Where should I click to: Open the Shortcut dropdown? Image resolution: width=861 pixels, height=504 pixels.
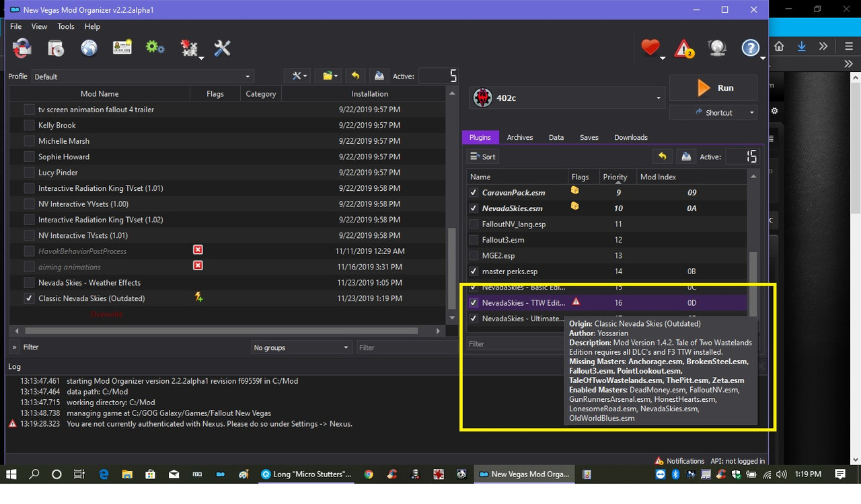pos(713,112)
